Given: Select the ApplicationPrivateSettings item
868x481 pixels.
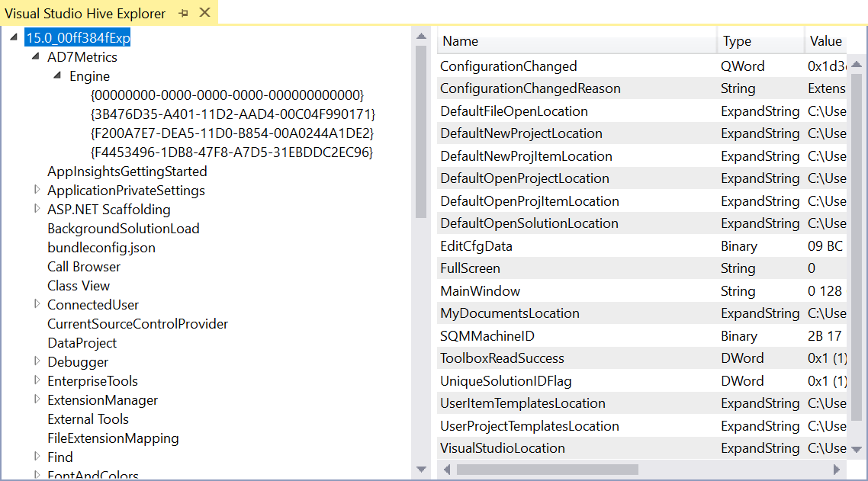Looking at the screenshot, I should 126,191.
